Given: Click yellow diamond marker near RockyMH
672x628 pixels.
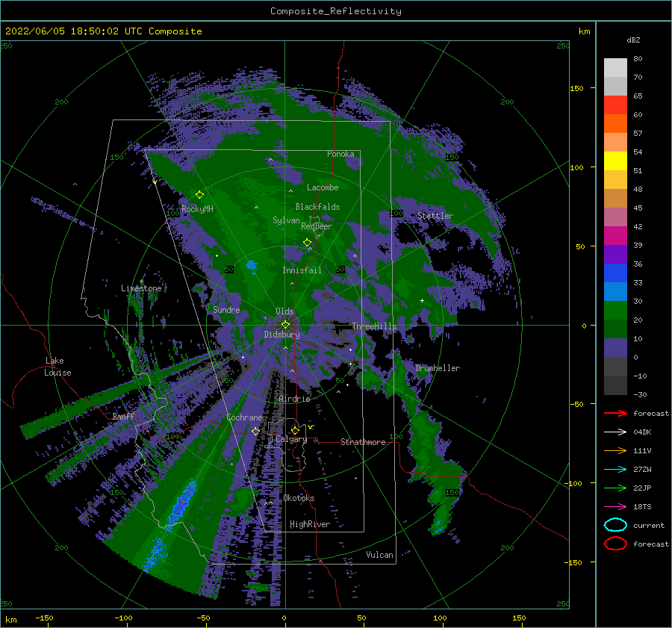Looking at the screenshot, I should [x=199, y=195].
